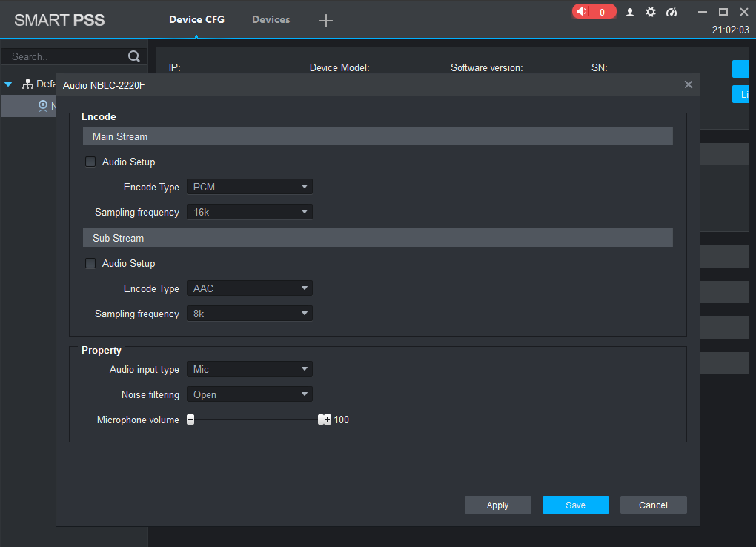Screen dimensions: 756x547
Task: Click the Save button
Action: (x=575, y=505)
